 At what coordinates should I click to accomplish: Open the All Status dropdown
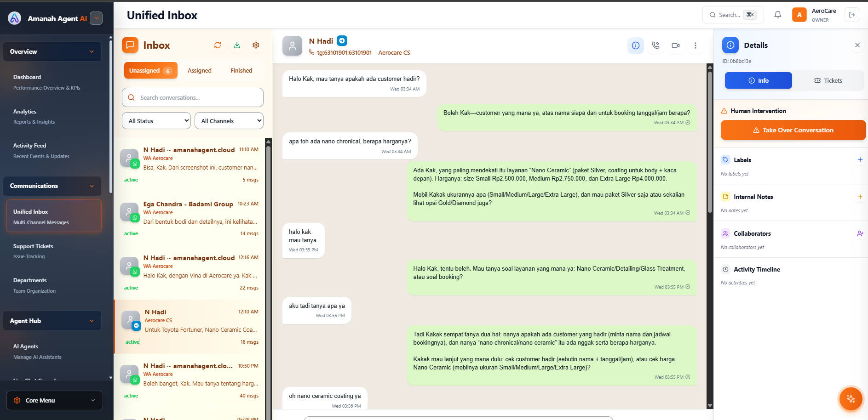click(156, 120)
